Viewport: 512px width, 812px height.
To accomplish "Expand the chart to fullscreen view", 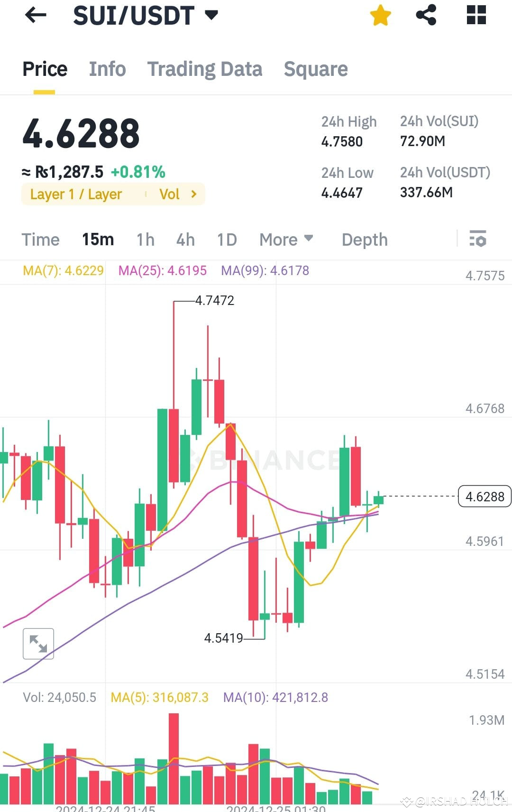I will [x=38, y=643].
